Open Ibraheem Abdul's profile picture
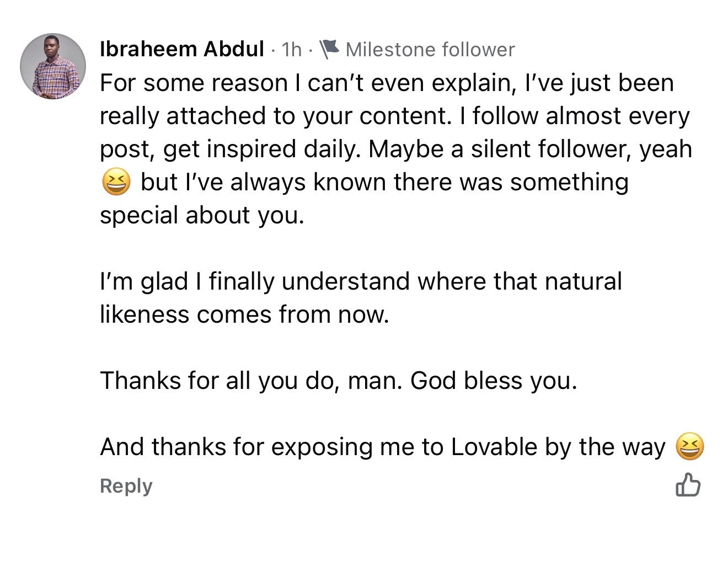The height and width of the screenshot is (566, 728). 53,66
